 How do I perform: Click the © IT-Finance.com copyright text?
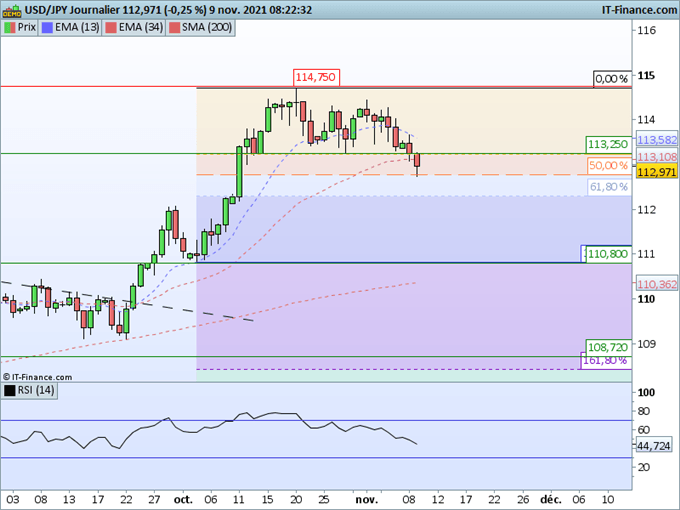(x=38, y=377)
